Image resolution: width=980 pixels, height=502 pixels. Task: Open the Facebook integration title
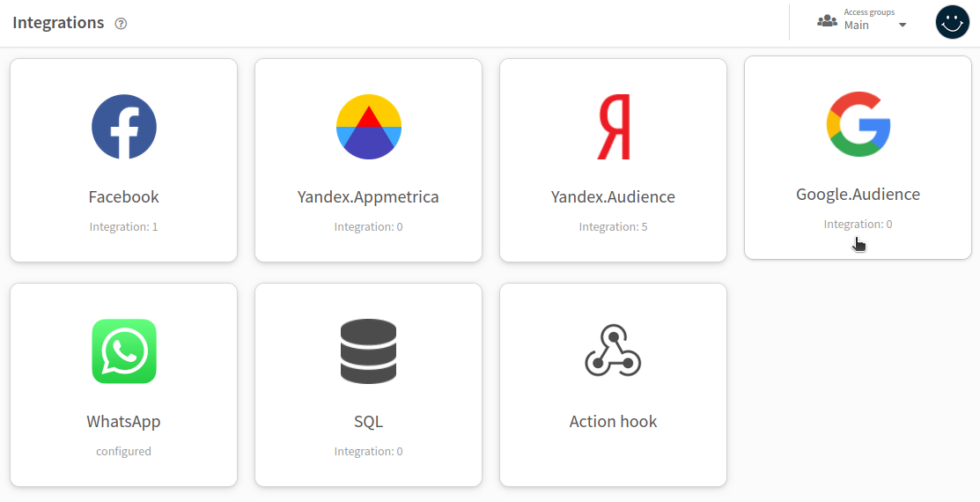(124, 197)
